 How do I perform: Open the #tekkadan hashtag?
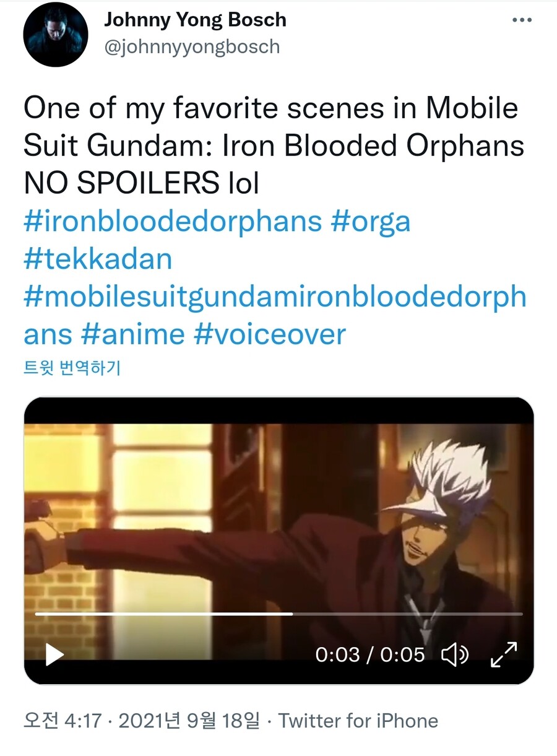98,259
